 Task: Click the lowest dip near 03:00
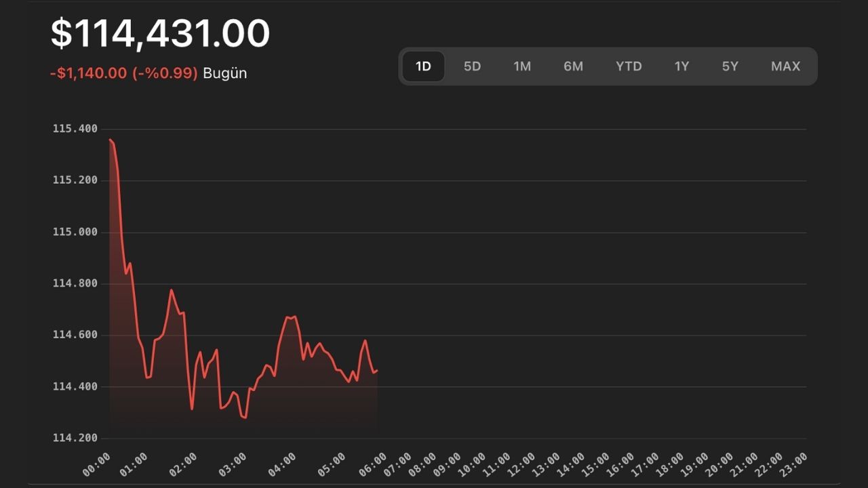pos(244,418)
